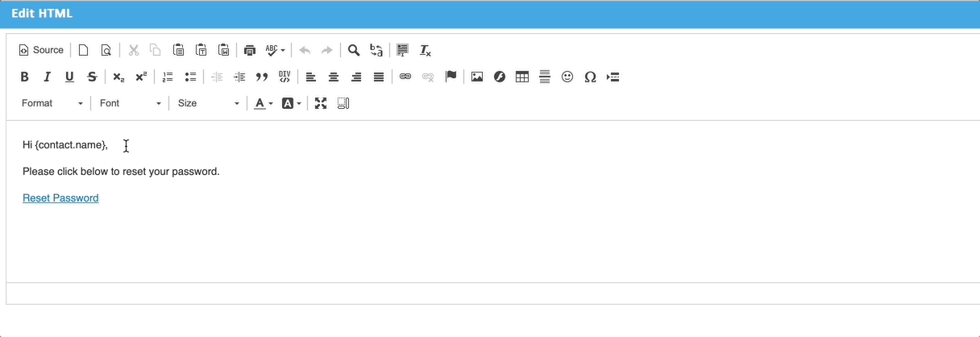Image resolution: width=980 pixels, height=337 pixels.
Task: Click the Increase indent icon
Action: tap(239, 77)
